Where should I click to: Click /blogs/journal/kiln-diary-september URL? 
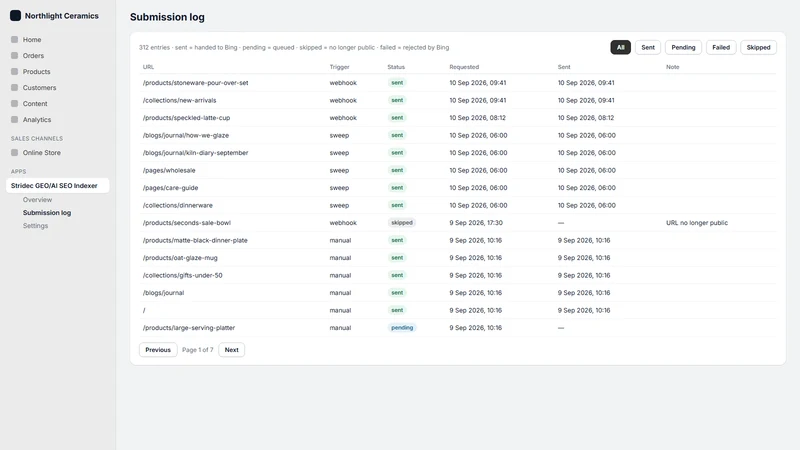195,153
